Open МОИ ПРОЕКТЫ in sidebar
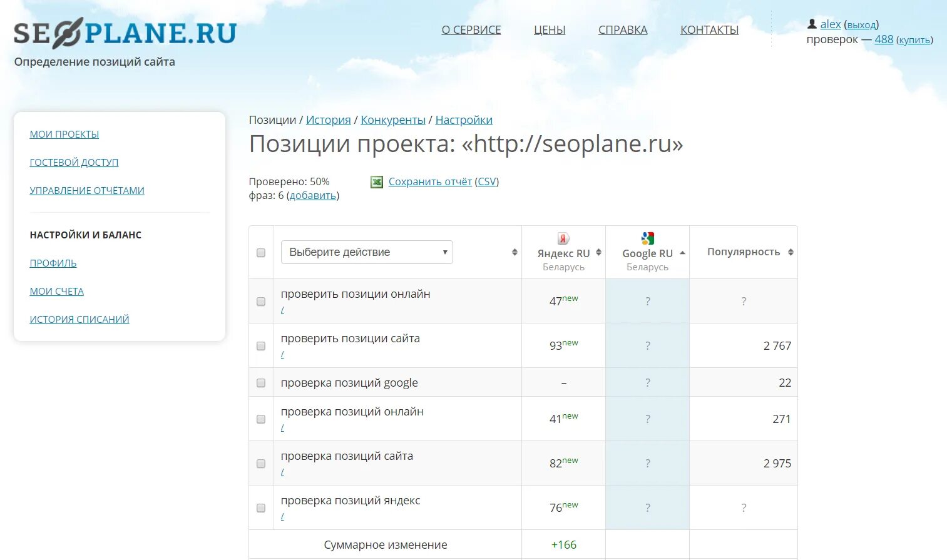This screenshot has height=560, width=947. tap(64, 135)
